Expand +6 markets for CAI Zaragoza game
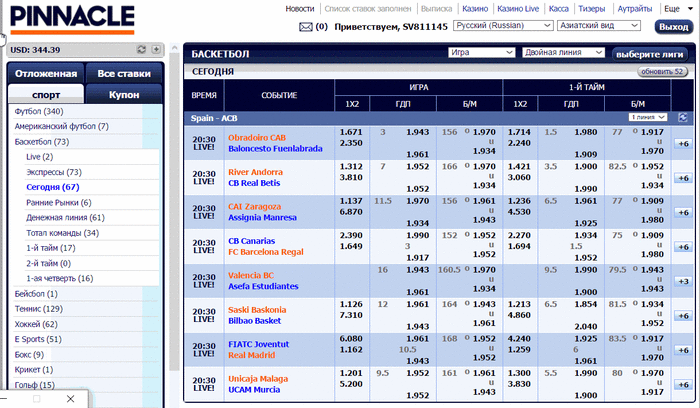The height and width of the screenshot is (408, 700). [x=683, y=212]
